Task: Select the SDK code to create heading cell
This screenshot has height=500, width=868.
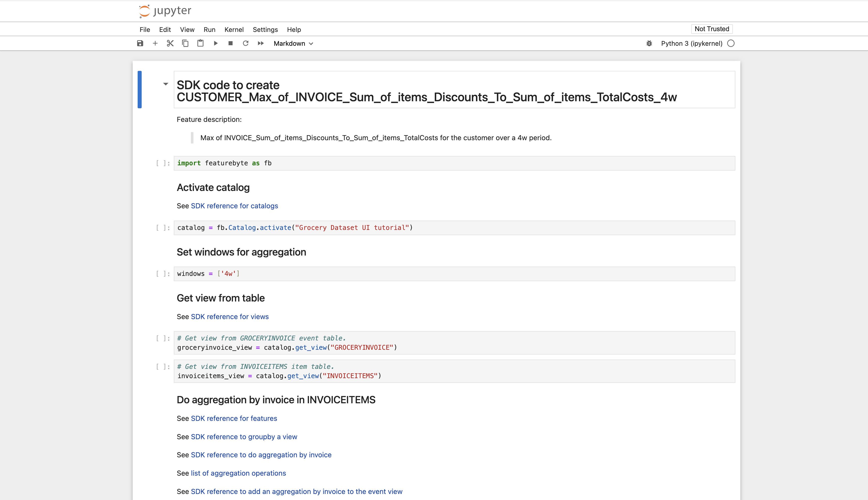Action: point(454,90)
